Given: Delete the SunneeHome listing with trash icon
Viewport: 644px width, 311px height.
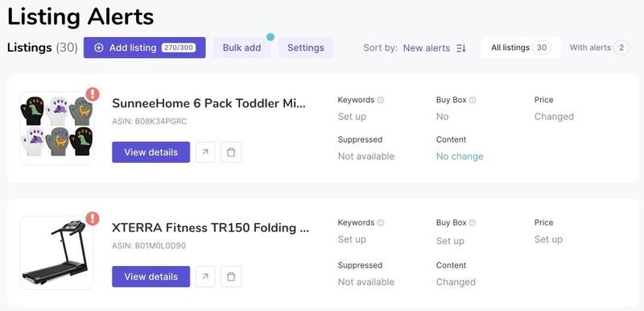Looking at the screenshot, I should tap(231, 152).
